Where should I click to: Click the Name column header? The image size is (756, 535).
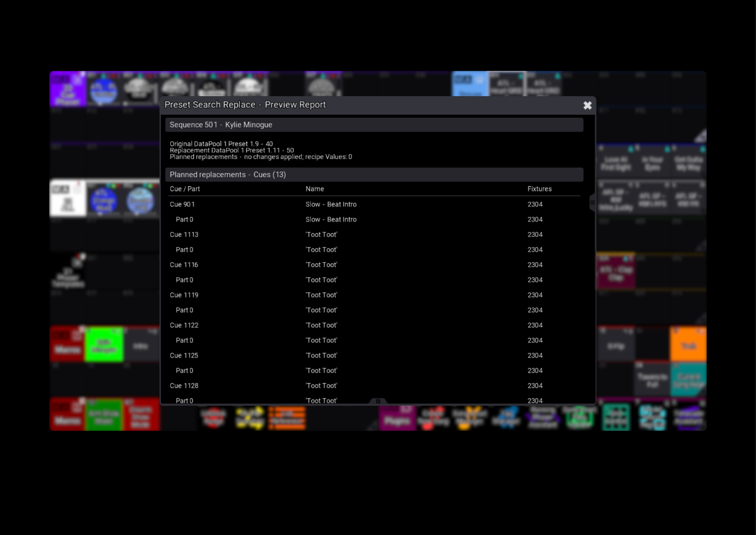[314, 189]
